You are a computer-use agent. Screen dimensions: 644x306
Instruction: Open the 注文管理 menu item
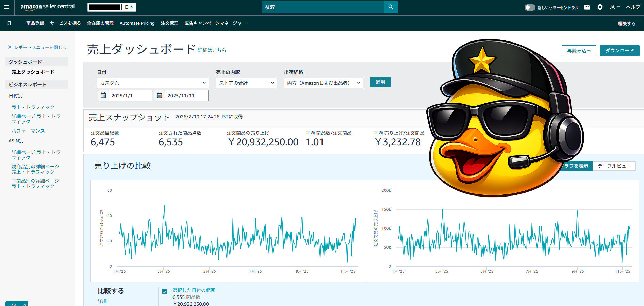(169, 23)
